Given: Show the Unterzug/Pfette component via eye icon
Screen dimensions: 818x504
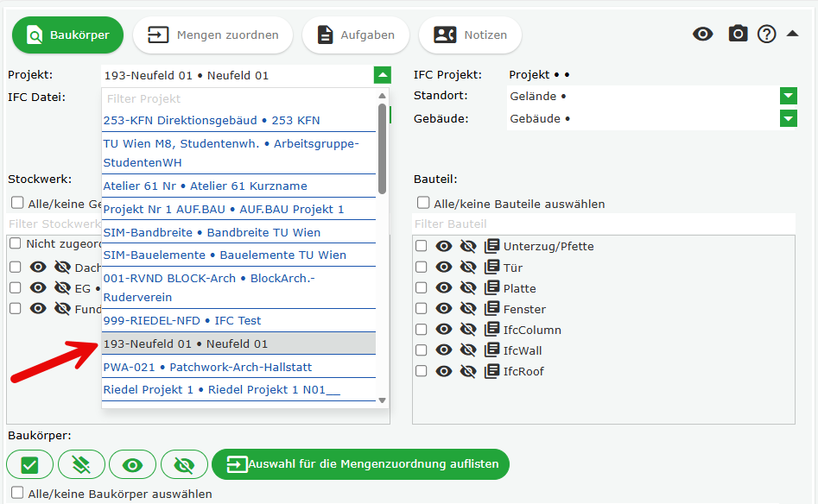Looking at the screenshot, I should pos(444,247).
